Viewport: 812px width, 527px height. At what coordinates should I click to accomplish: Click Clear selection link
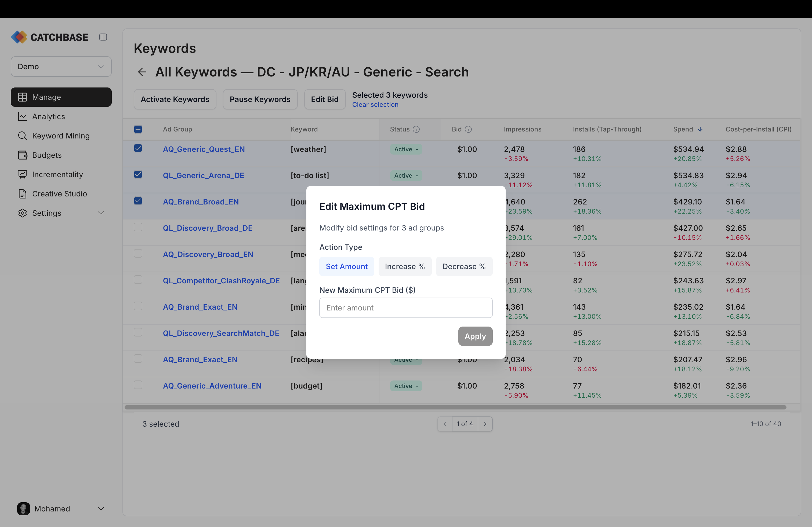(x=375, y=105)
